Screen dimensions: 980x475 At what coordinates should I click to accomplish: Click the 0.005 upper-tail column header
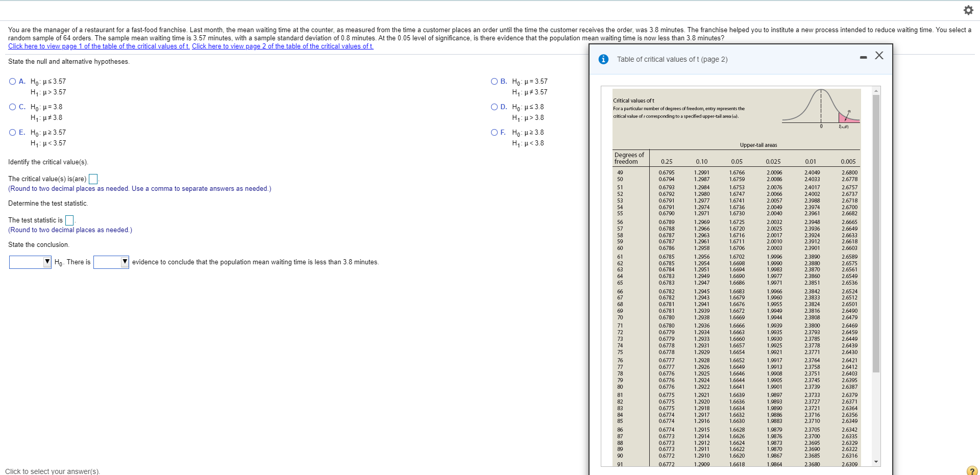pos(848,162)
